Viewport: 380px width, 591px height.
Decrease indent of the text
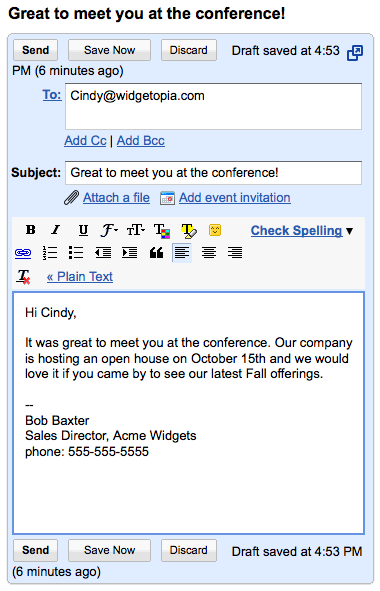click(x=103, y=253)
